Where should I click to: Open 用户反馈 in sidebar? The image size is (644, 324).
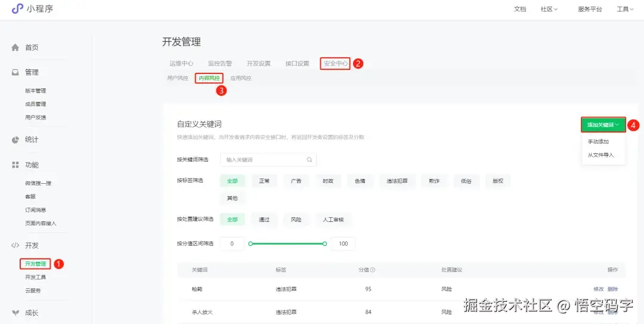click(35, 118)
